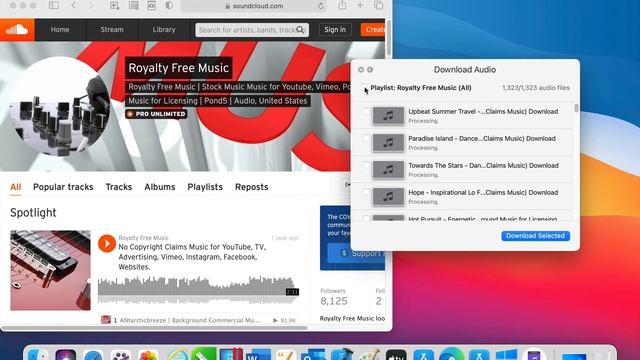Open the spotlight track guitar artwork

click(51, 270)
